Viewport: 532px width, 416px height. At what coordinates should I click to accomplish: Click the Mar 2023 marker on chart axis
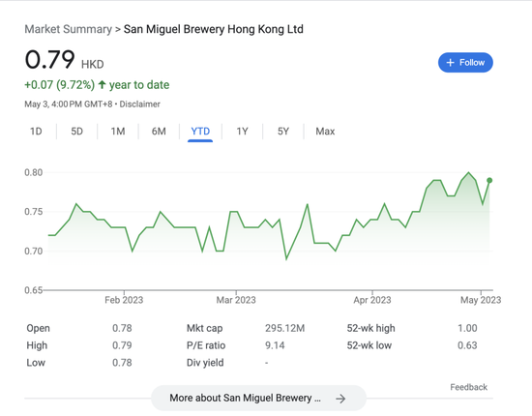pos(236,300)
